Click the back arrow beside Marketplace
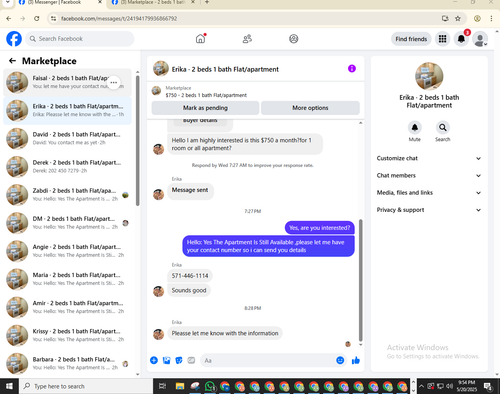The image size is (500, 394). [12, 61]
